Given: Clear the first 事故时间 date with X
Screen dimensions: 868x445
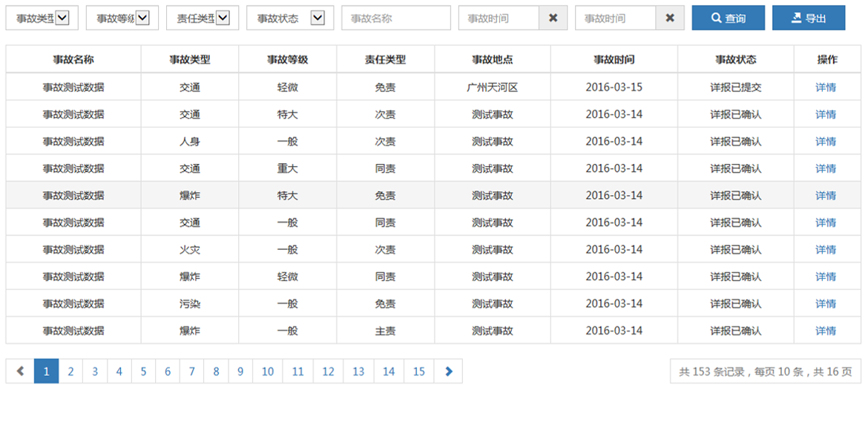Looking at the screenshot, I should point(553,18).
